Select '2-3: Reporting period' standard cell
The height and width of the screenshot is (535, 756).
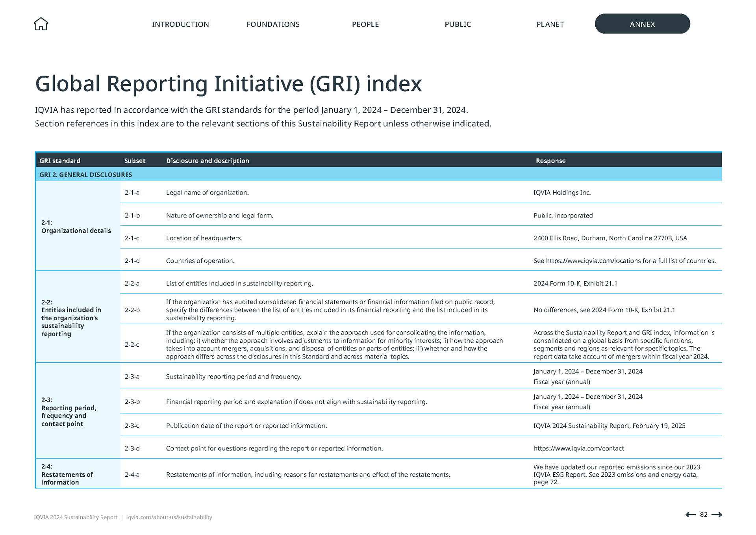tap(78, 411)
